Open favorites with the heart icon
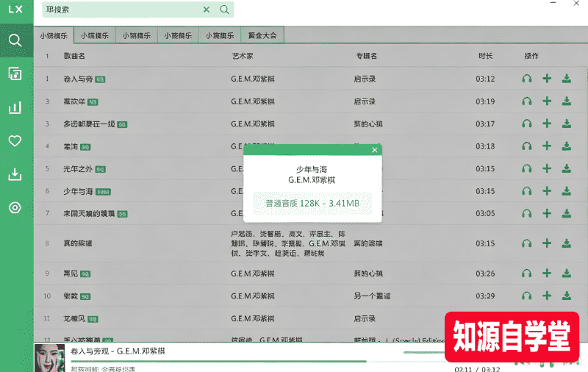This screenshot has width=588, height=372. 15,141
